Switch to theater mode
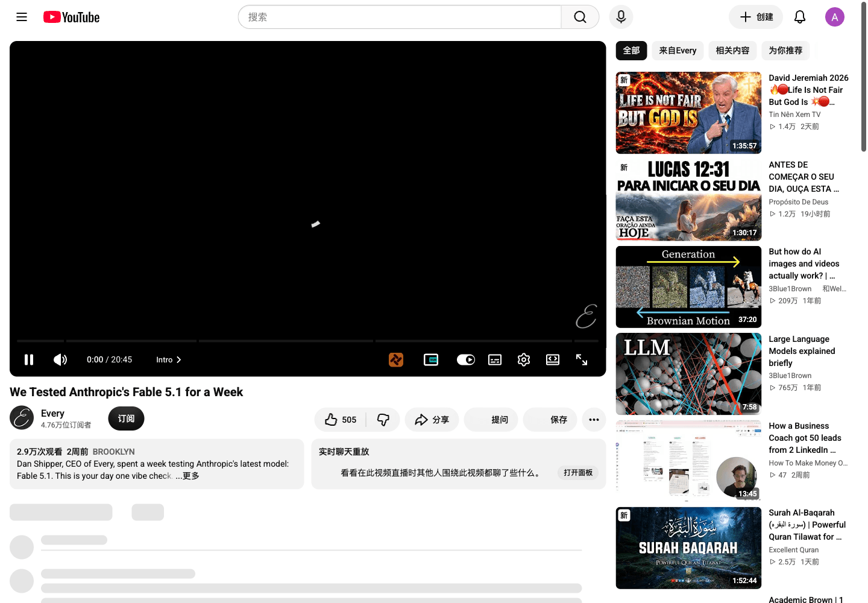The image size is (868, 603). coord(553,359)
